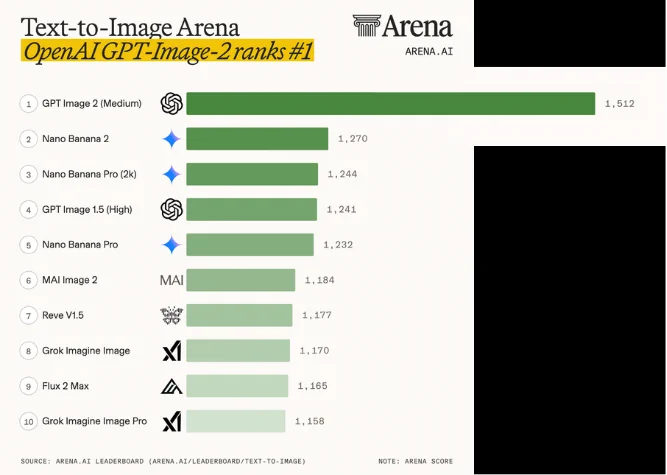Select the Flux 2 Max bar
Image resolution: width=667 pixels, height=475 pixels.
tap(237, 386)
